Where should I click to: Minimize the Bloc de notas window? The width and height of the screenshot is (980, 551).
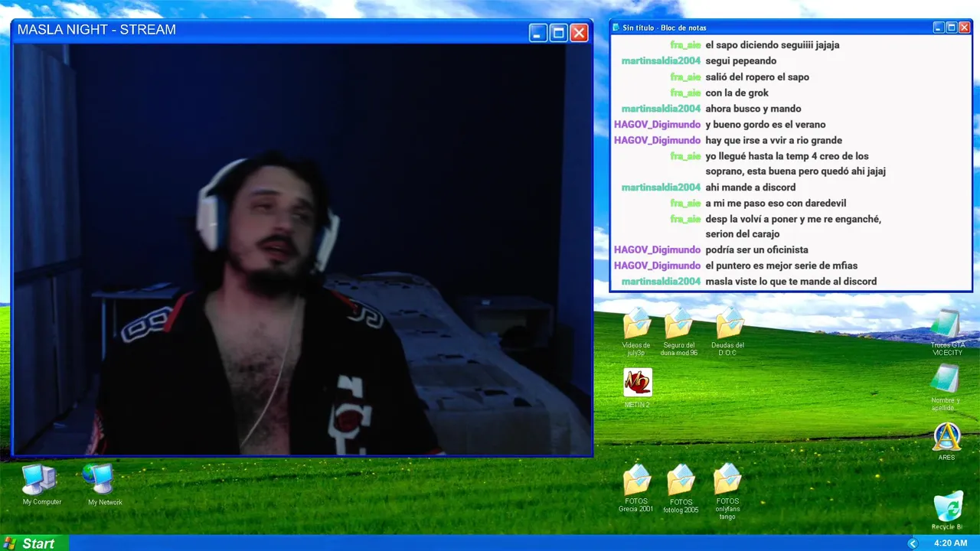pos(939,28)
